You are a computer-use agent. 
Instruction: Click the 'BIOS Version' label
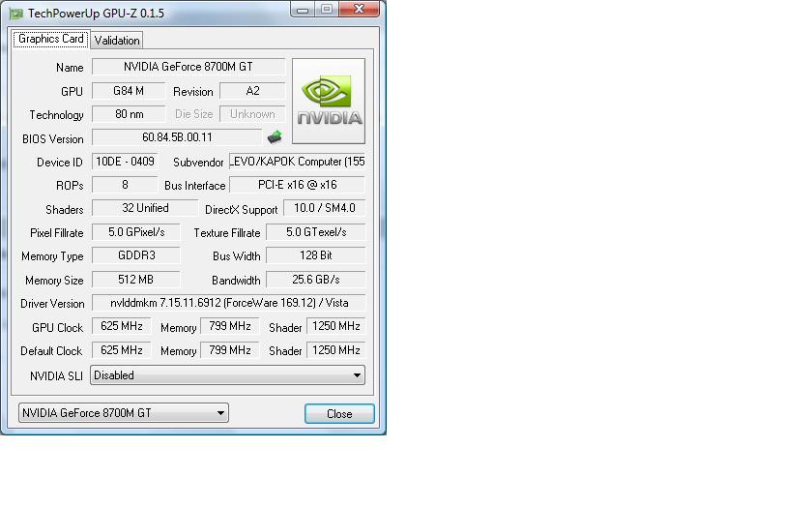point(53,139)
